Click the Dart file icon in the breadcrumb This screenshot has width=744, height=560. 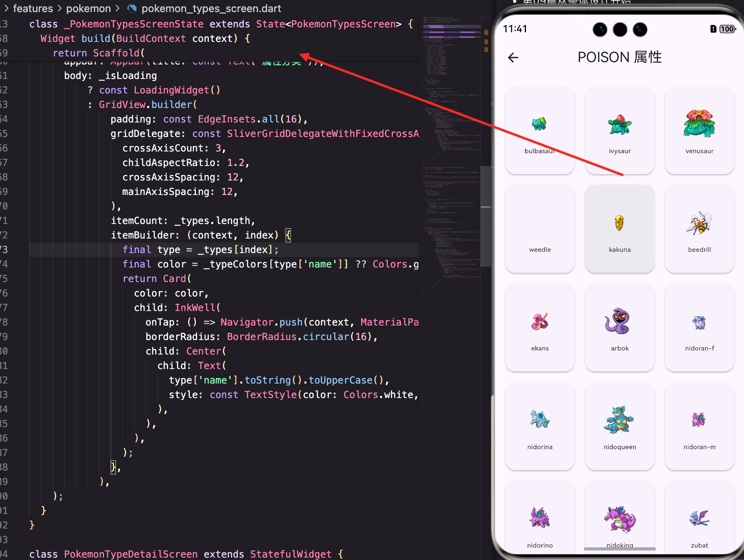point(131,8)
